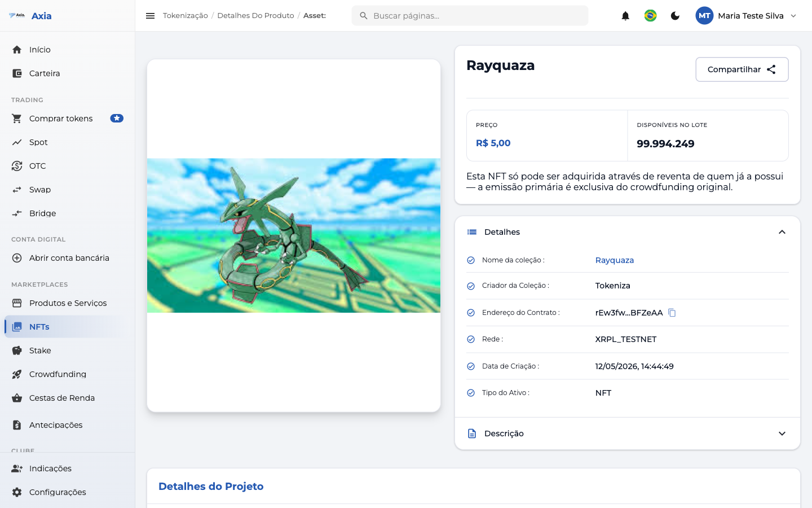Click the Antecipações document icon
This screenshot has width=812, height=508.
tap(17, 425)
